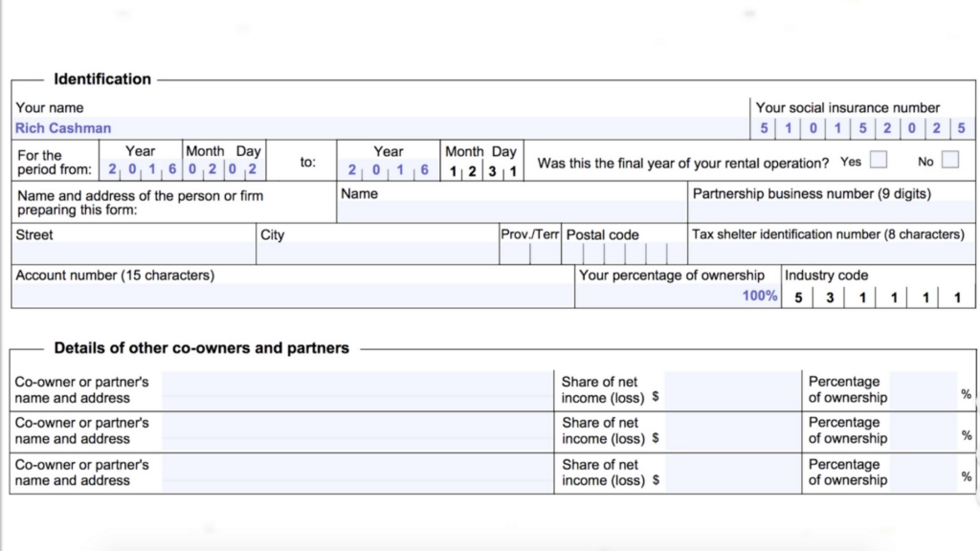Click the period-from Year field
This screenshot has height=551, width=980.
click(x=140, y=170)
